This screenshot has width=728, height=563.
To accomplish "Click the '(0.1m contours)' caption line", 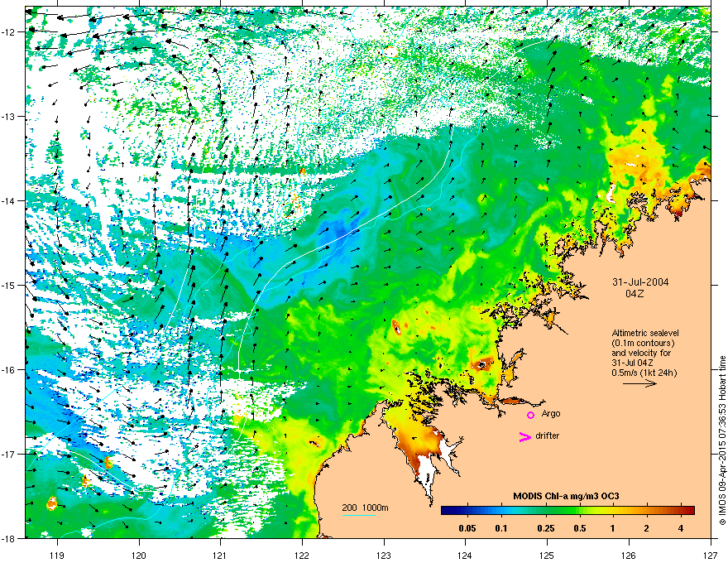I will [x=643, y=343].
